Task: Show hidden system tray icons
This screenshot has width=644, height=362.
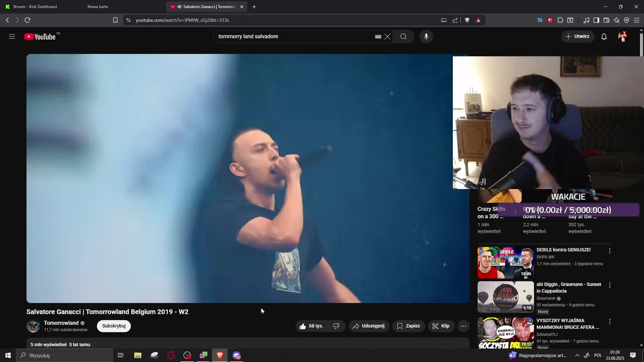Action: [577, 355]
